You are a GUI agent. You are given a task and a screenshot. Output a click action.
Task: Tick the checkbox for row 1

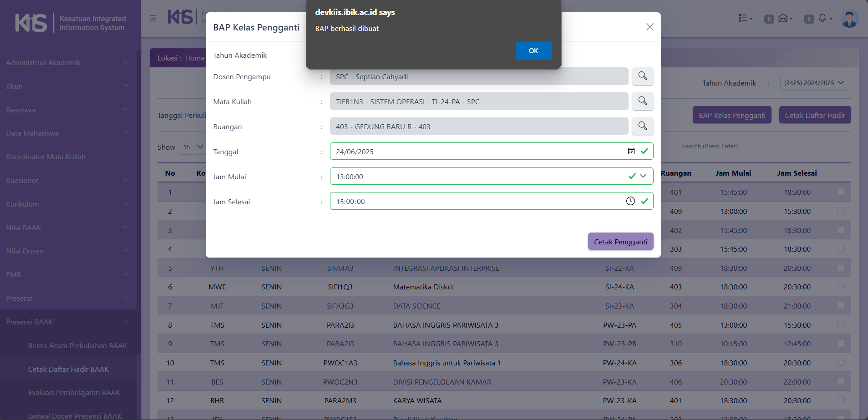[841, 192]
